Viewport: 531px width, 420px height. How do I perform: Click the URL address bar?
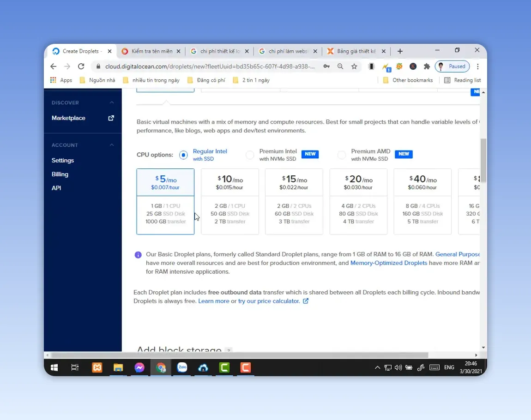coord(210,66)
